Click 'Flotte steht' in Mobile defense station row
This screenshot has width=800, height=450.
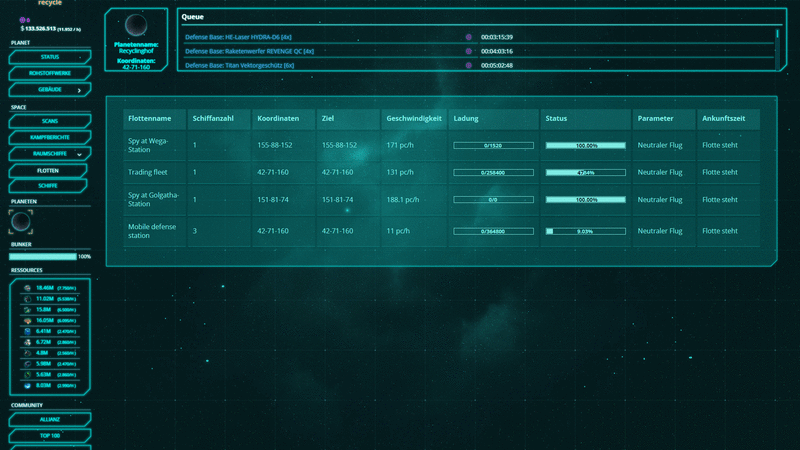pos(720,231)
